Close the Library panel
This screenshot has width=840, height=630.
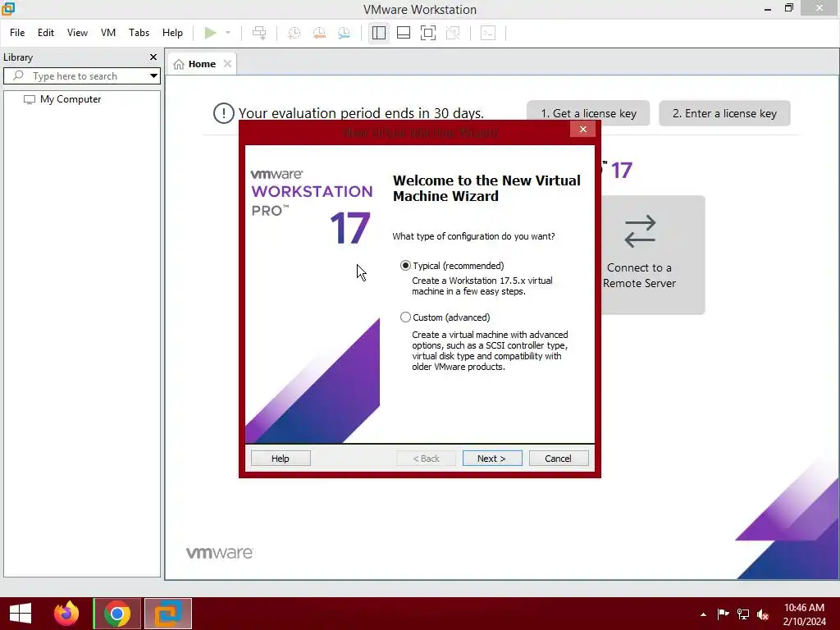(153, 57)
